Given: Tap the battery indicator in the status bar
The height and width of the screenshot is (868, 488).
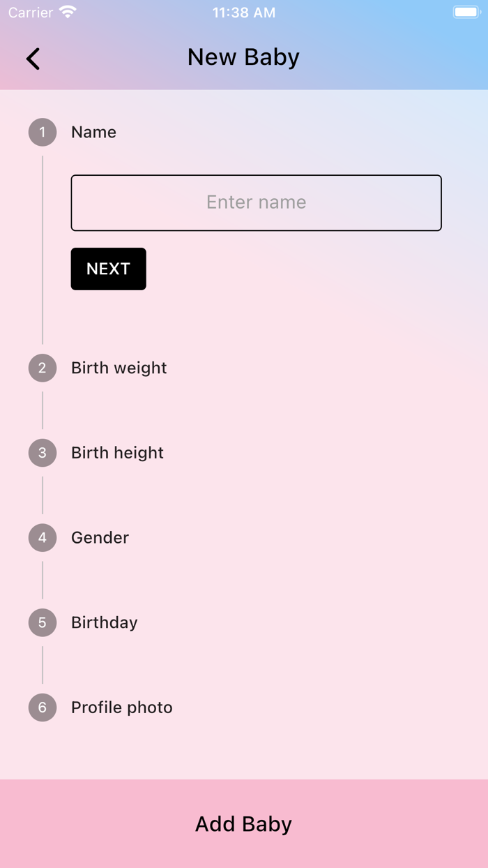Looking at the screenshot, I should (x=466, y=11).
